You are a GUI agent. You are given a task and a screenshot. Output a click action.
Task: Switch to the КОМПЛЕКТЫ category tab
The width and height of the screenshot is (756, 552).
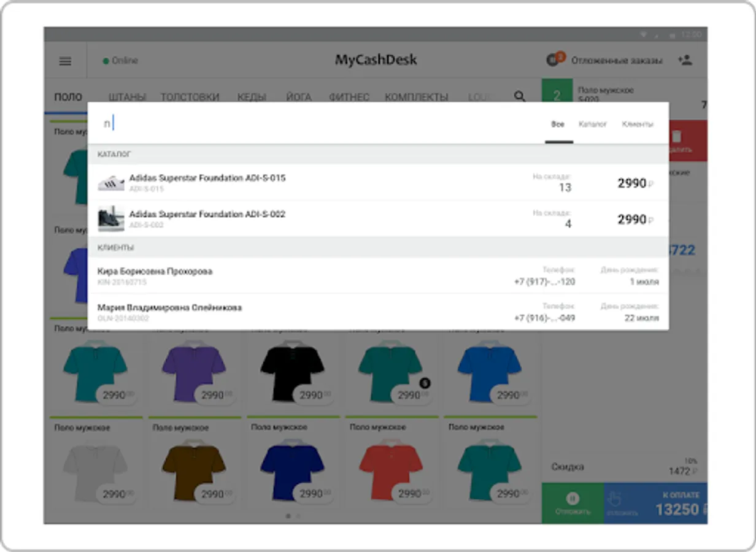(x=417, y=97)
